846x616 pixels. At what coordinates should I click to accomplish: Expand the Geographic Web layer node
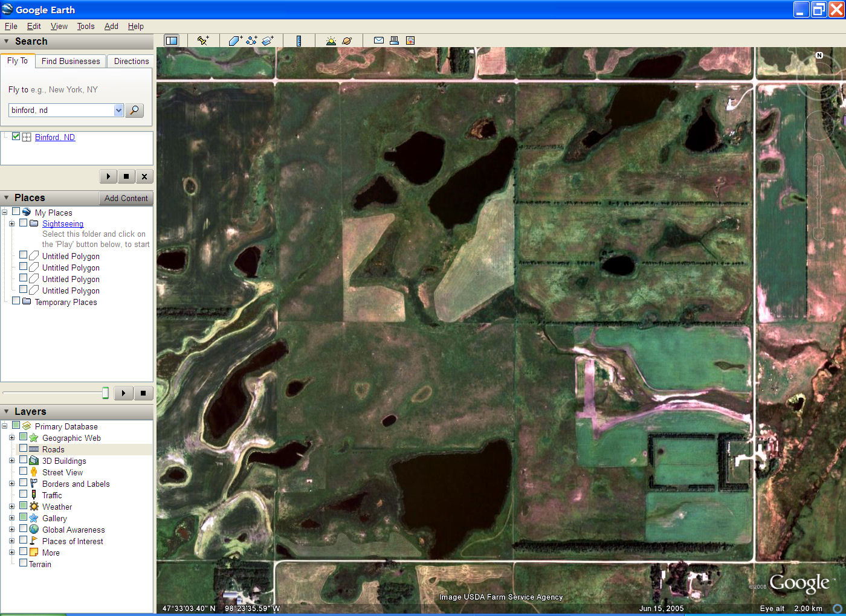tap(11, 438)
